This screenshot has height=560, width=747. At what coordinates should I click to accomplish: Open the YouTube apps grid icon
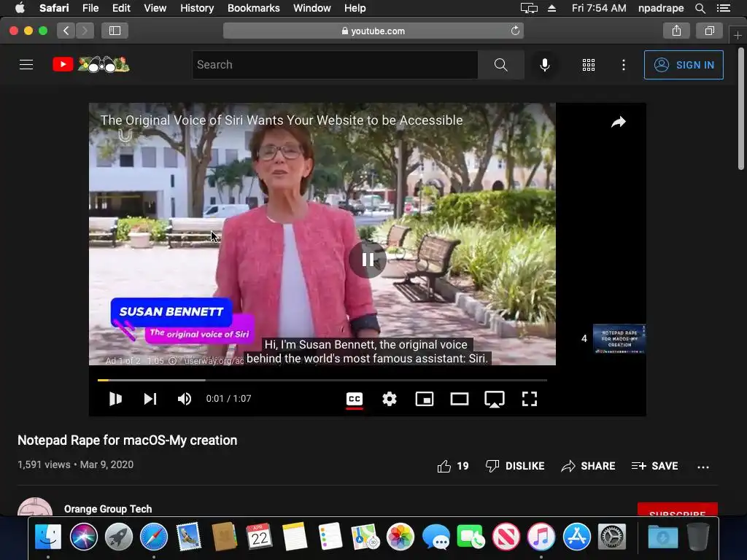coord(589,65)
